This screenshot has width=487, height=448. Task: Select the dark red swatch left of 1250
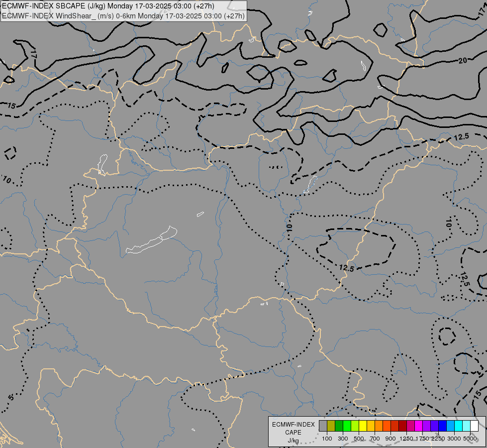(x=402, y=426)
